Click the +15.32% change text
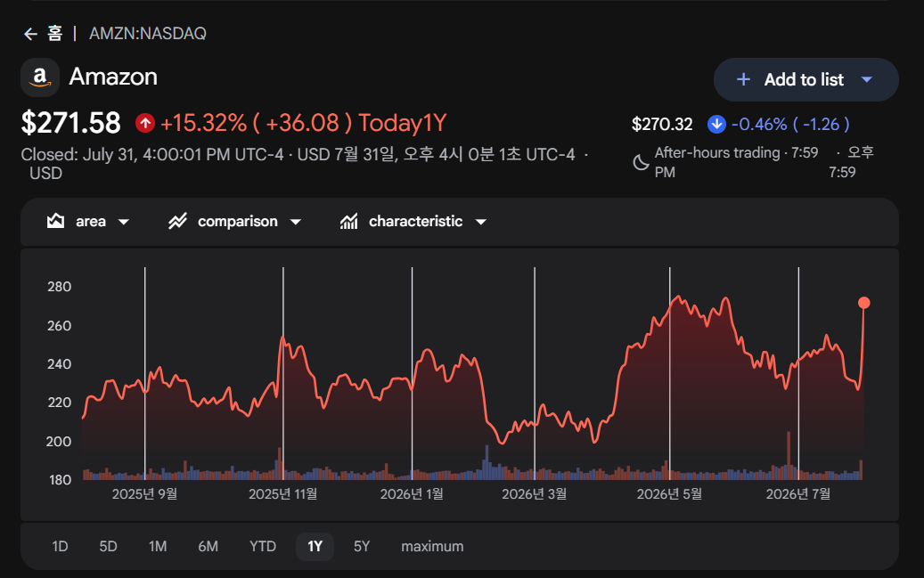The height and width of the screenshot is (578, 924). pyautogui.click(x=203, y=123)
